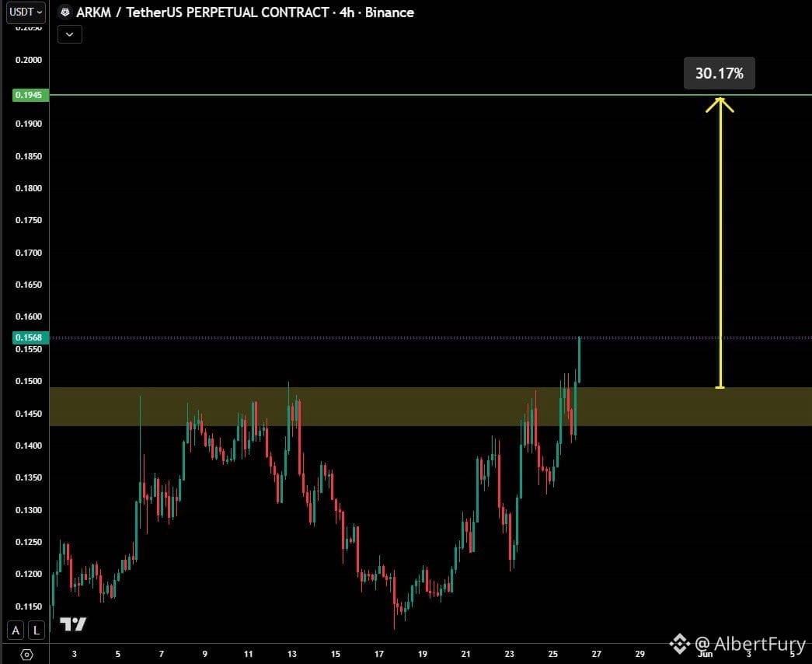Open the USDT currency dropdown
The image size is (812, 664).
(x=26, y=12)
